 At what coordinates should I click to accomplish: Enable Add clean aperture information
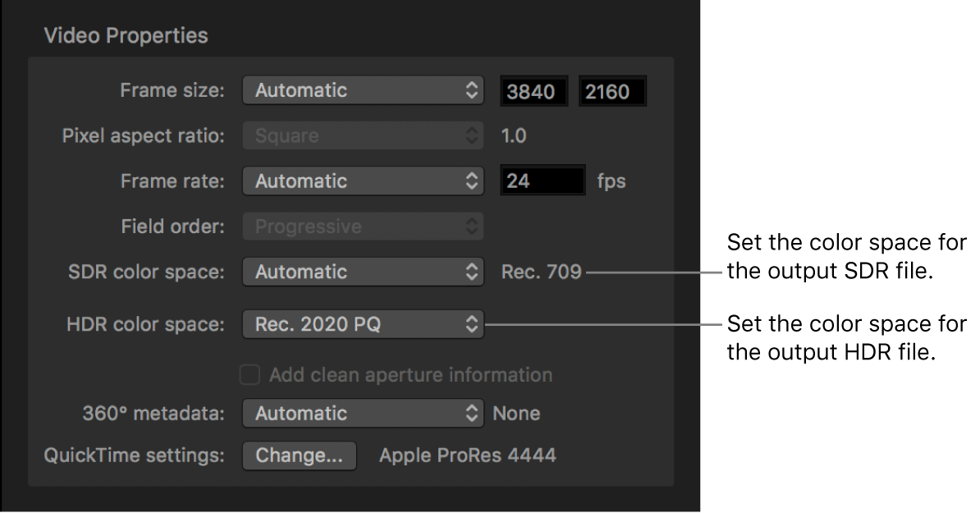tap(250, 375)
